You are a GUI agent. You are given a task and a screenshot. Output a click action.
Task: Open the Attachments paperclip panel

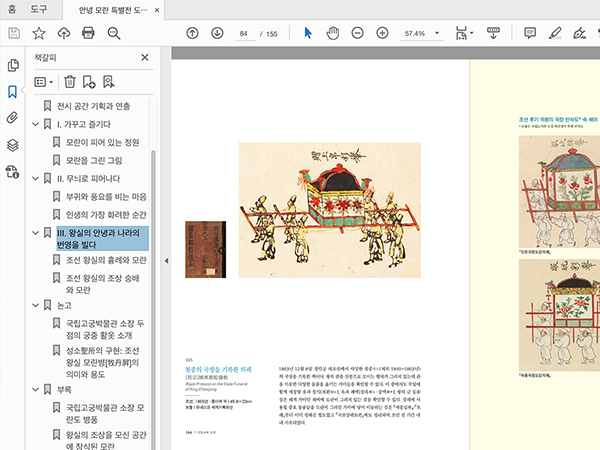(13, 118)
